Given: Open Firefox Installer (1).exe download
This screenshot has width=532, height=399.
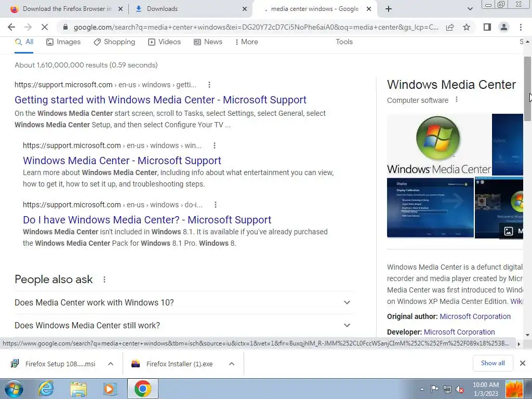Looking at the screenshot, I should 172,364.
